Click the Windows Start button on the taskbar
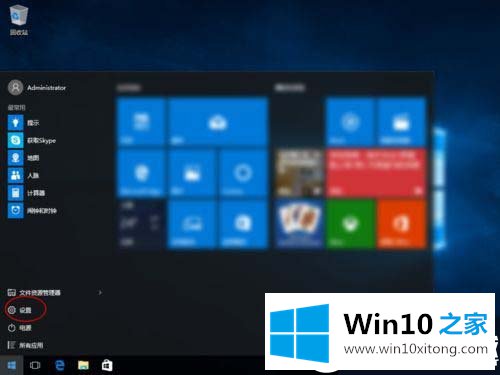Image resolution: width=500 pixels, height=375 pixels. pos(12,365)
